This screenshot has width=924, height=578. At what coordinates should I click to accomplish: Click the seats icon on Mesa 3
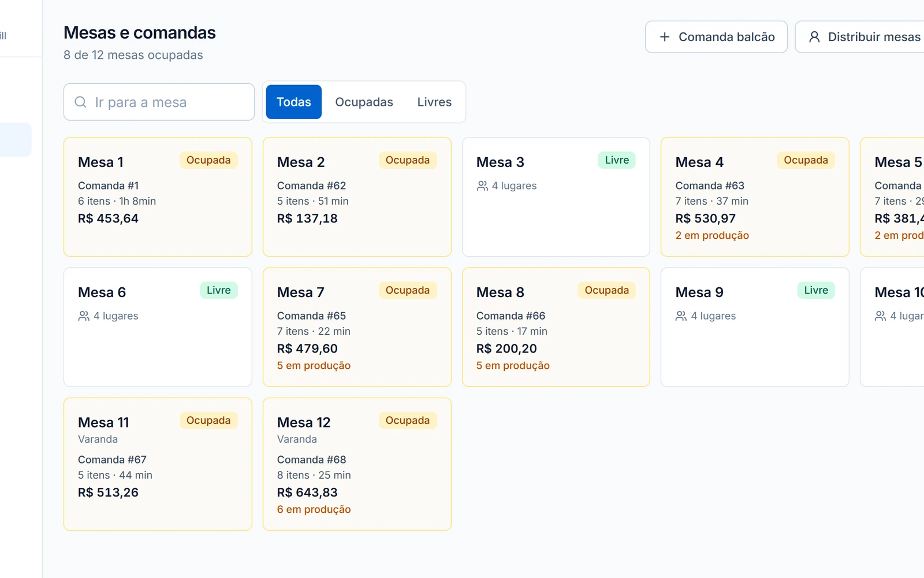pyautogui.click(x=482, y=186)
